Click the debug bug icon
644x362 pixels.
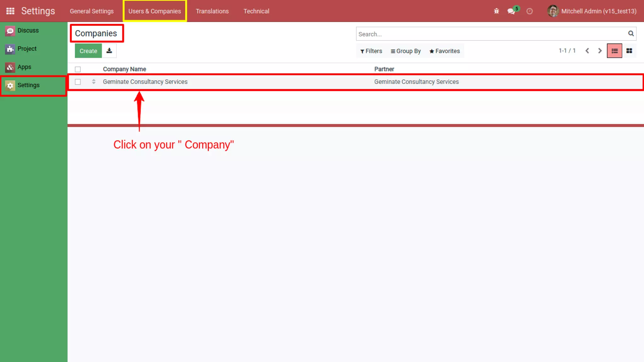click(496, 11)
